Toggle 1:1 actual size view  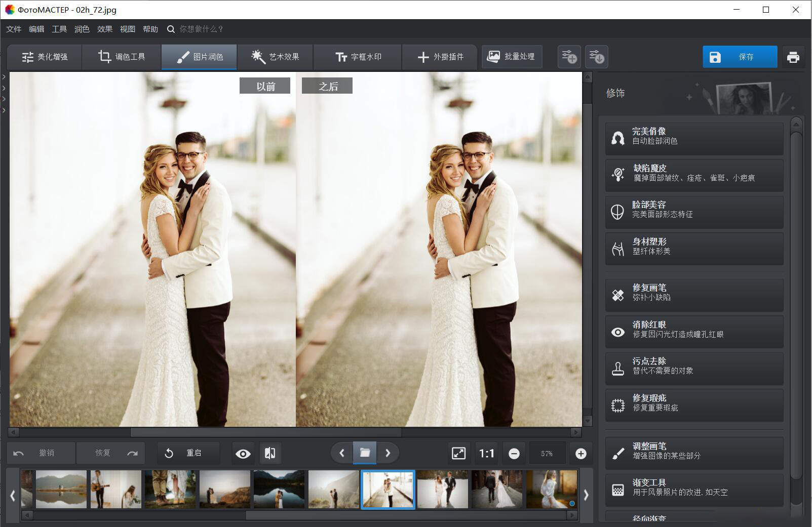[x=486, y=453]
